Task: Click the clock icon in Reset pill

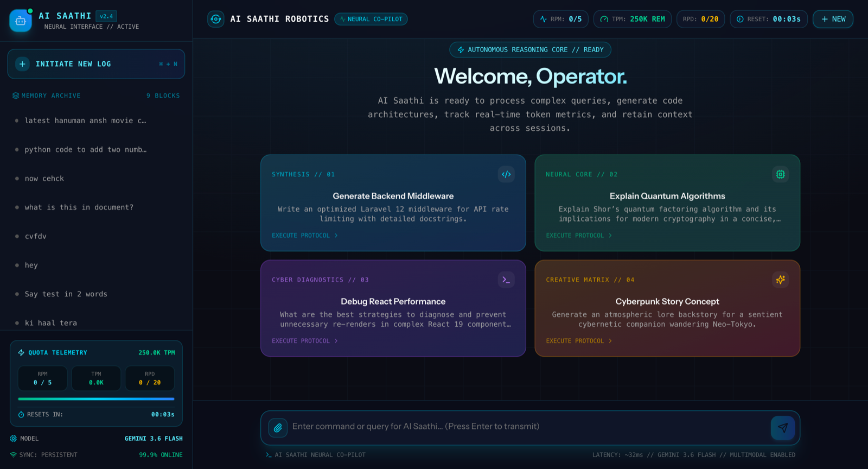Action: (x=740, y=19)
